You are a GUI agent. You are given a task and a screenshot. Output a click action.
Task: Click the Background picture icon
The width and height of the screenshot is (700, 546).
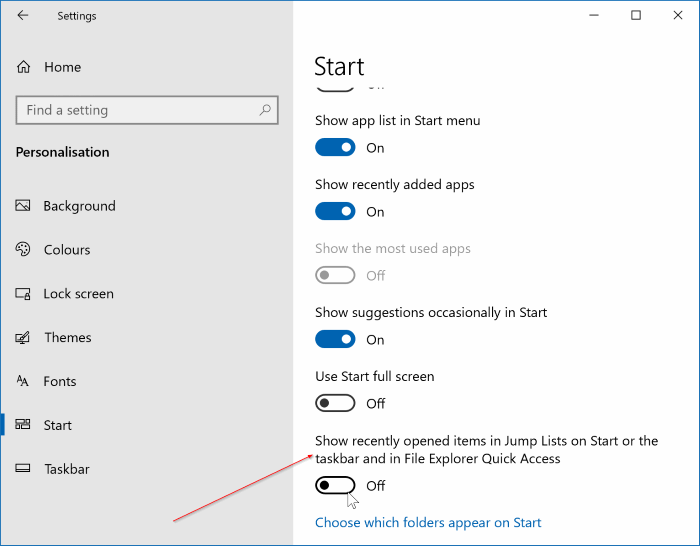(23, 205)
